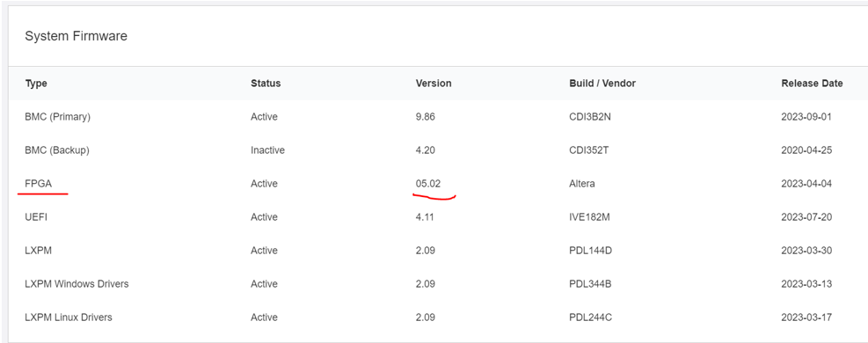Image resolution: width=868 pixels, height=343 pixels.
Task: Click the Inactive status of BMC Backup
Action: 267,150
